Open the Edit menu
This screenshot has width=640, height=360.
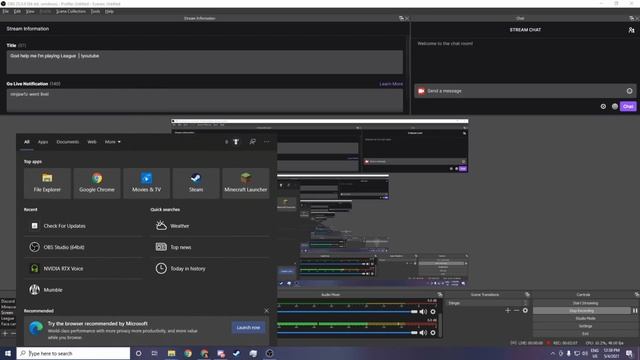click(17, 11)
